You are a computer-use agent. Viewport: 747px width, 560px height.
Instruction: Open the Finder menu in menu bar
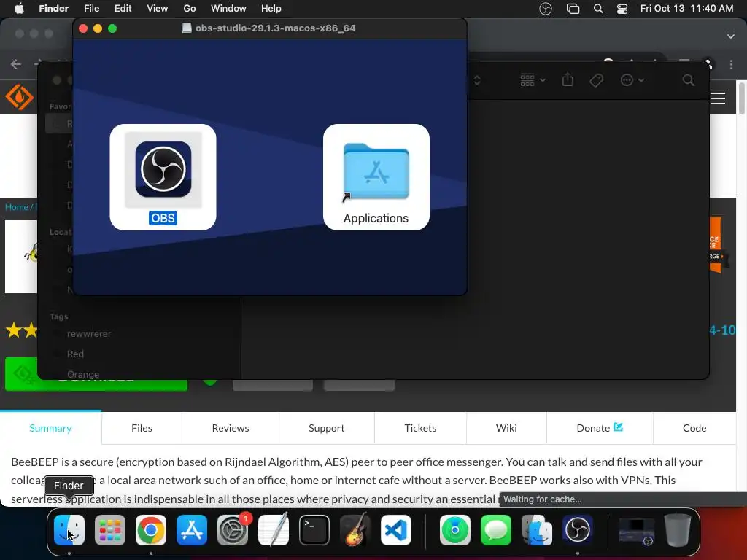click(54, 8)
